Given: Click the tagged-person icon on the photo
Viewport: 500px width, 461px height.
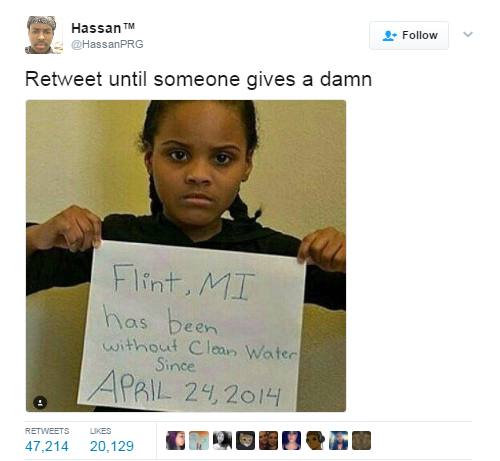Looking at the screenshot, I should pyautogui.click(x=40, y=402).
